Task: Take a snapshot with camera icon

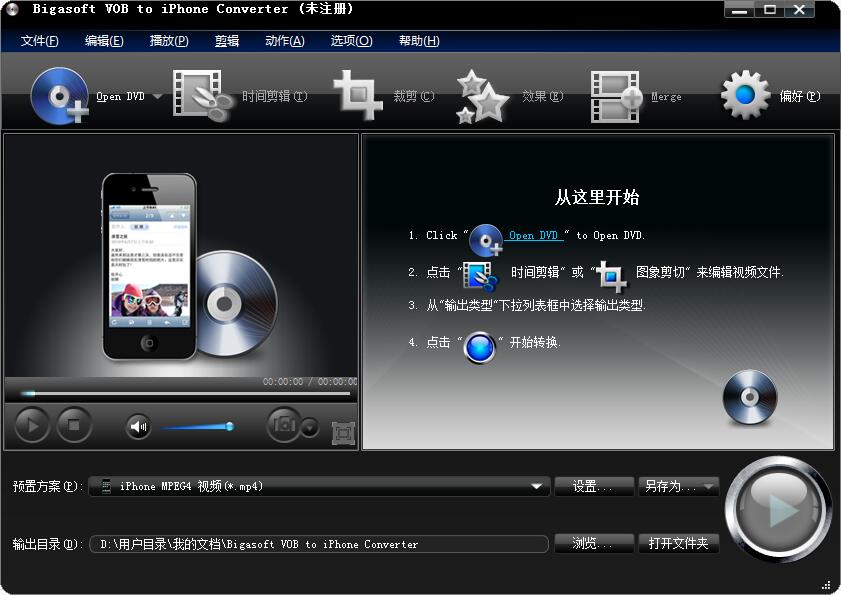Action: click(283, 425)
